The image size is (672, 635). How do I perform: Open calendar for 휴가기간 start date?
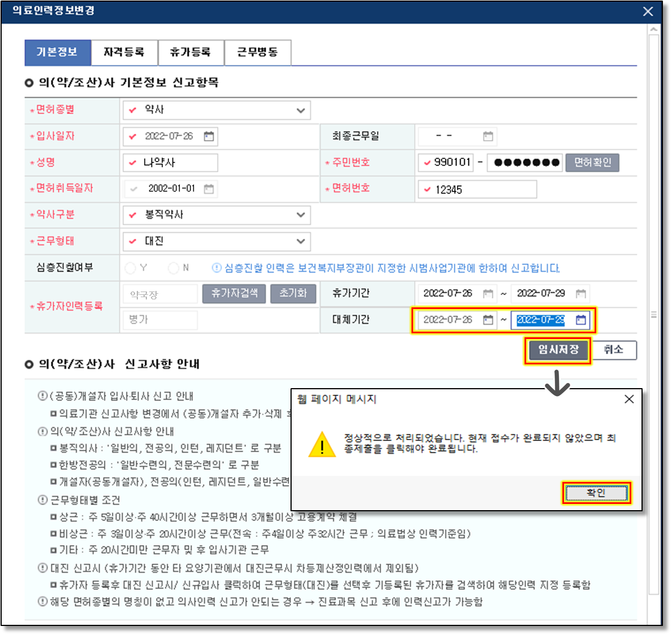488,293
